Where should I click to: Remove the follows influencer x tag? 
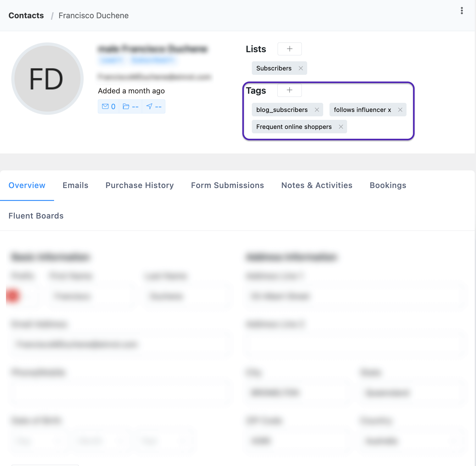point(400,110)
